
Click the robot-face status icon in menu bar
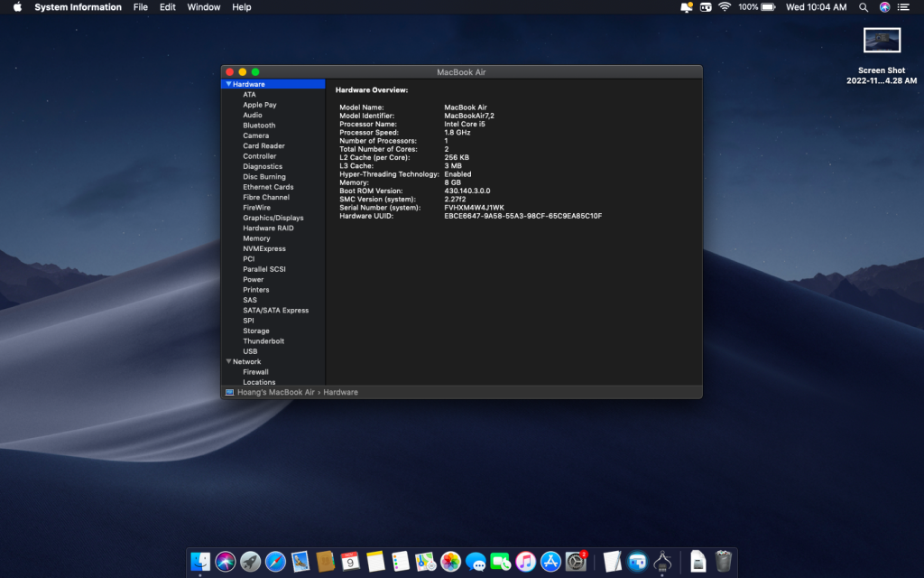point(706,7)
